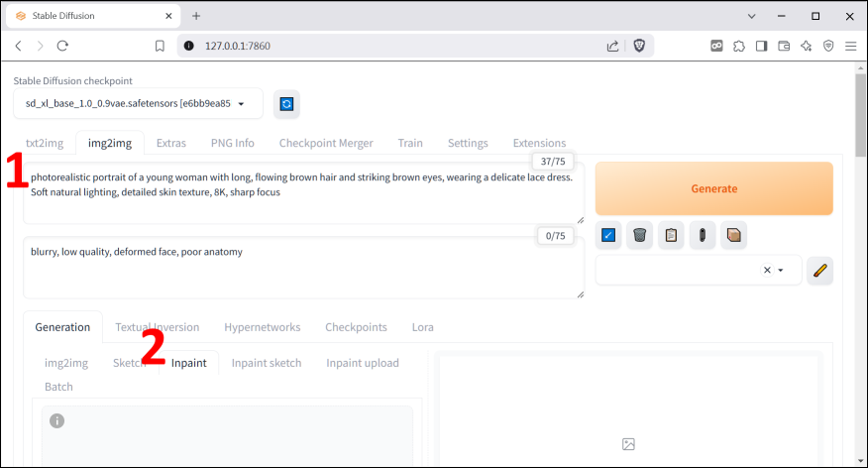Viewport: 868px width, 468px height.
Task: Clear the selected styles with X
Action: (x=766, y=270)
